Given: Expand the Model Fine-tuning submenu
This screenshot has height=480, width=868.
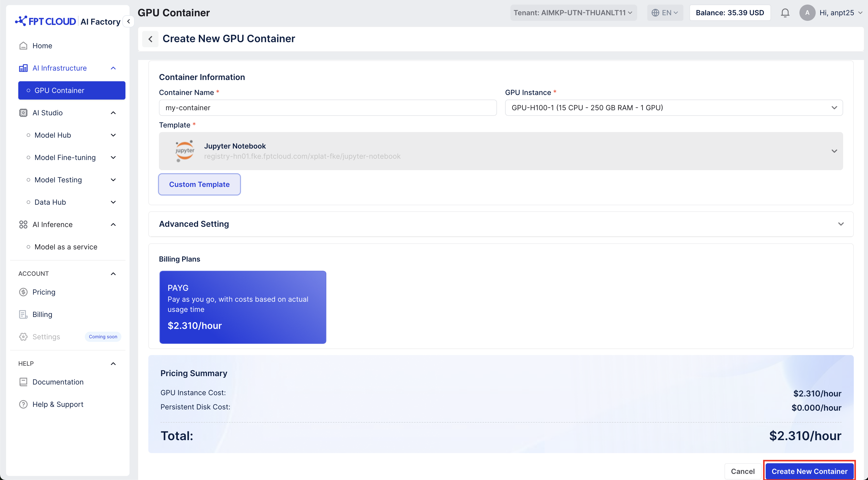Looking at the screenshot, I should (113, 157).
